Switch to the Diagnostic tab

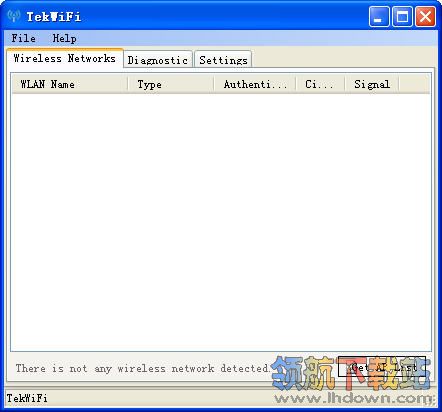pos(158,60)
